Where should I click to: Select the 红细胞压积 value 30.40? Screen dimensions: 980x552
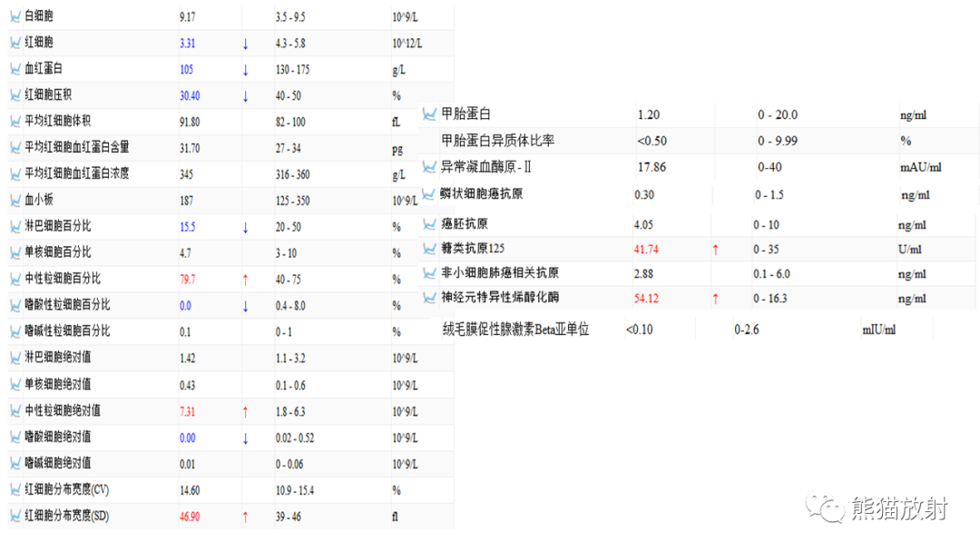click(190, 95)
